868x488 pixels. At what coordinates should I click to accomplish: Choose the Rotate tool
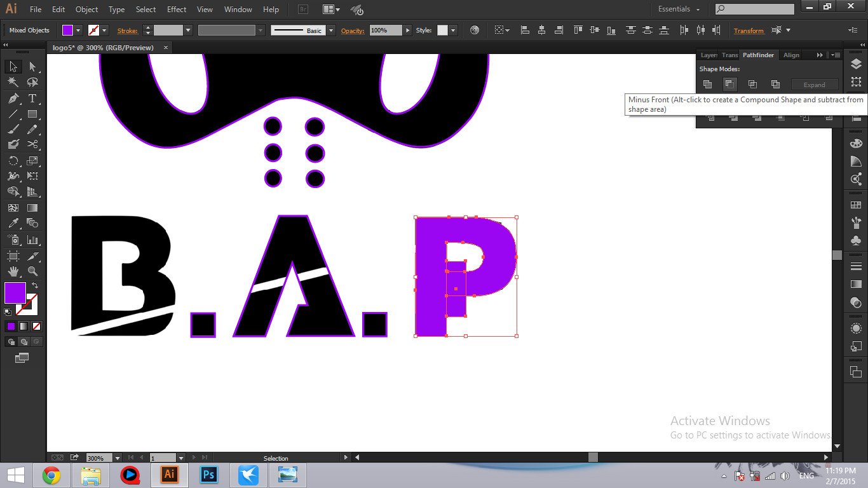pyautogui.click(x=13, y=161)
